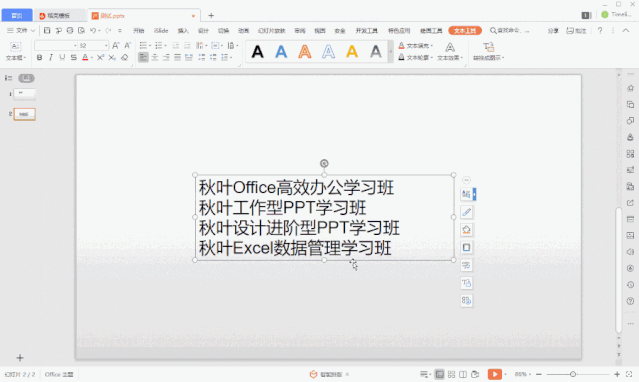Click the command search box
The width and height of the screenshot is (639, 382).
tap(509, 31)
